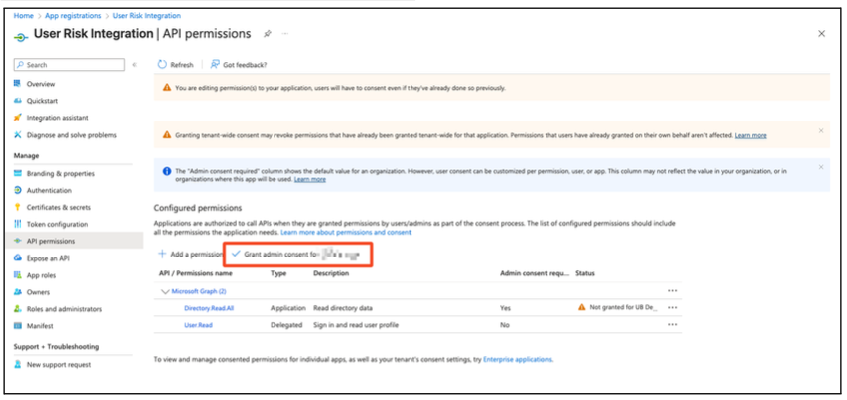The height and width of the screenshot is (400, 847).
Task: Open Certificates & secrets
Action: click(59, 208)
